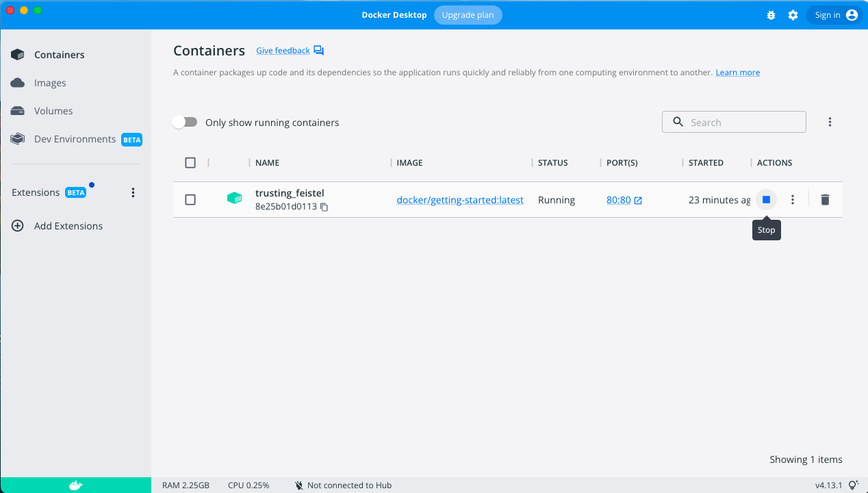
Task: Click the Upgrade plan button
Action: (x=468, y=15)
